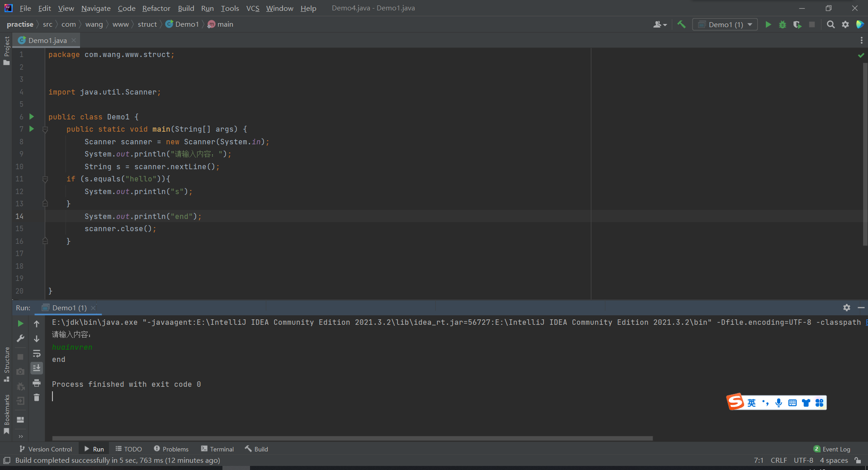Image resolution: width=868 pixels, height=470 pixels.
Task: Jump up the stack trace with the up arrow
Action: 37,323
